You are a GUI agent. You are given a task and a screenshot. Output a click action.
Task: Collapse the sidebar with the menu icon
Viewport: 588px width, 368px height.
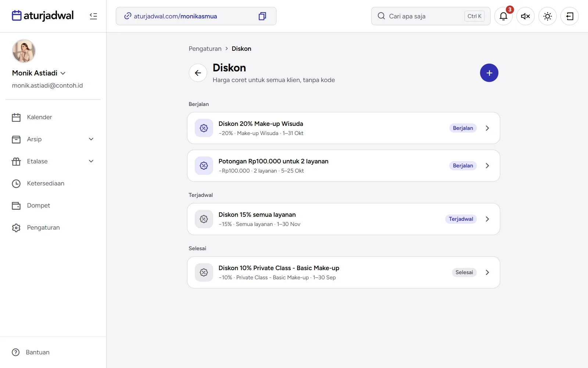93,16
